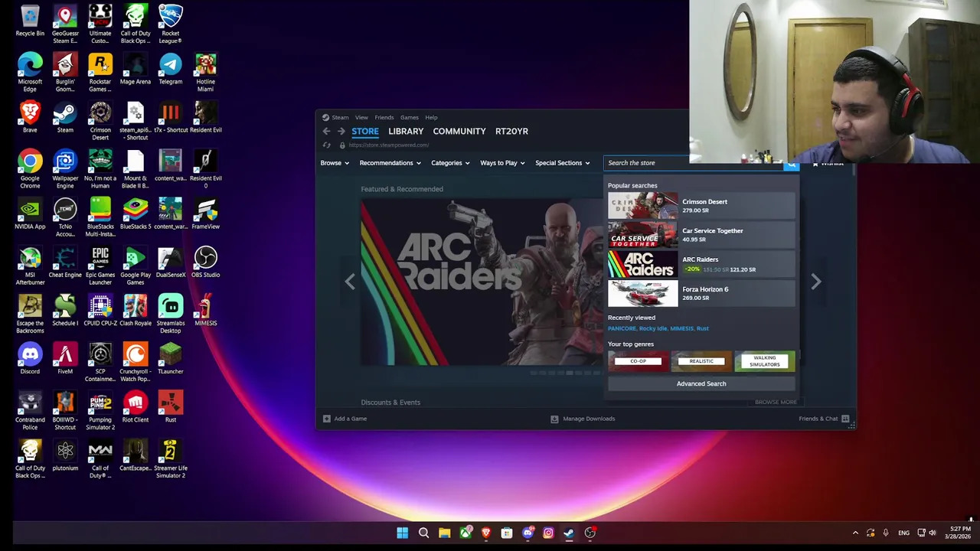Expand the Categories dropdown
This screenshot has height=551, width=980.
point(450,163)
